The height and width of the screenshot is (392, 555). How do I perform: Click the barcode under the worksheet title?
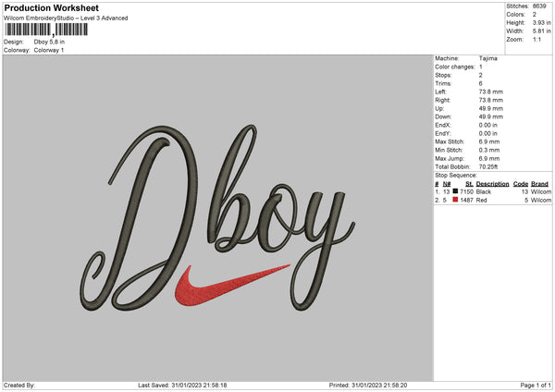pos(46,30)
